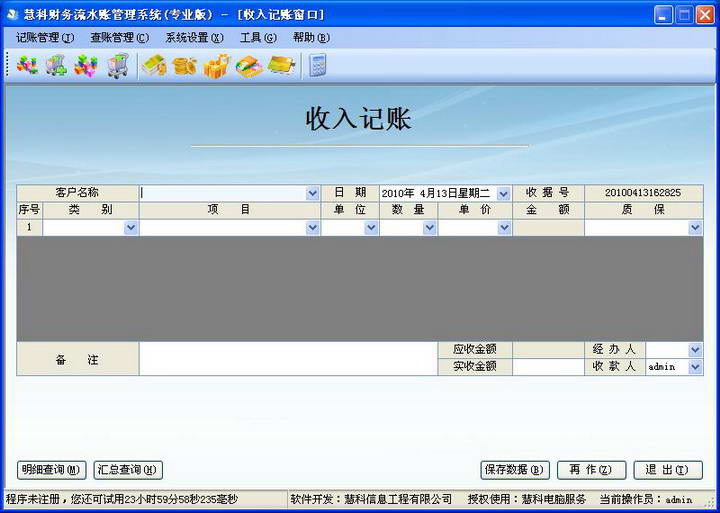Click row number 1 in 序号 column

pos(29,227)
